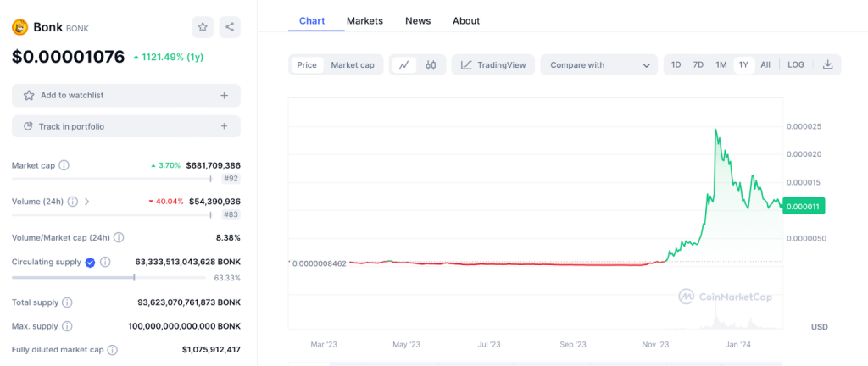This screenshot has width=868, height=366.
Task: Click the market cap rank progress bar
Action: (112, 179)
